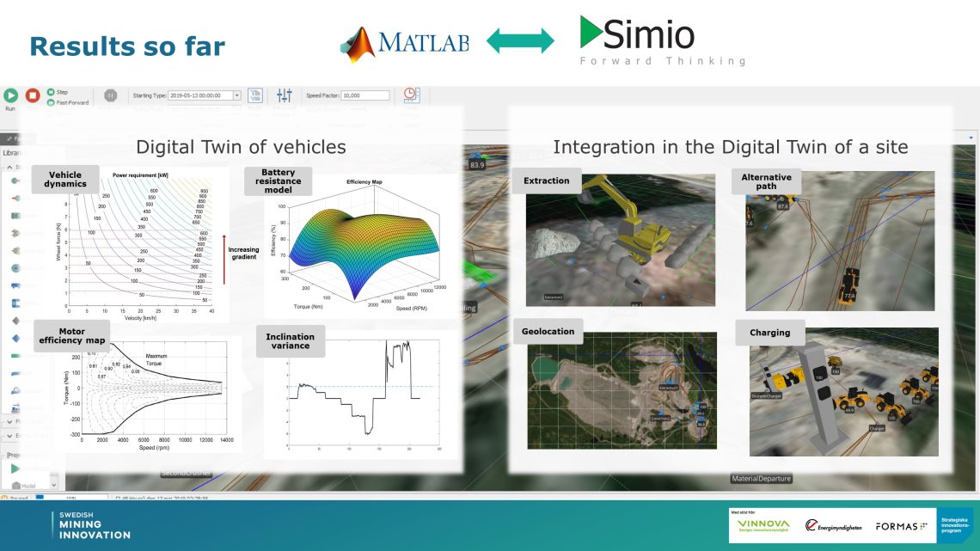The image size is (980, 551).
Task: Select the TimePath object in the library
Action: tap(15, 390)
